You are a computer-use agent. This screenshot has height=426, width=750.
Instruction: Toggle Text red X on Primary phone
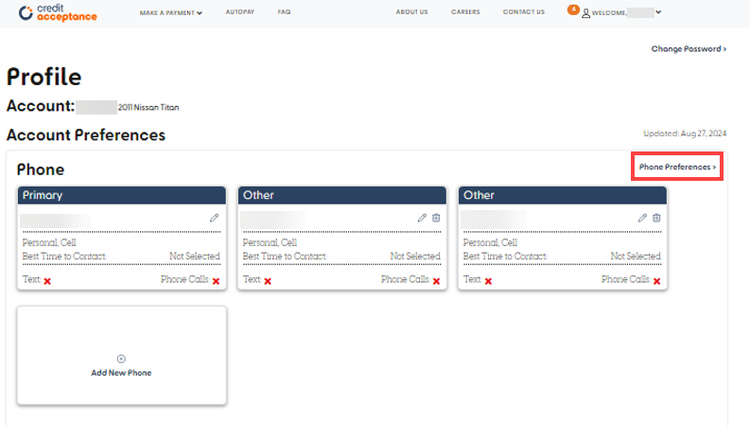[47, 281]
